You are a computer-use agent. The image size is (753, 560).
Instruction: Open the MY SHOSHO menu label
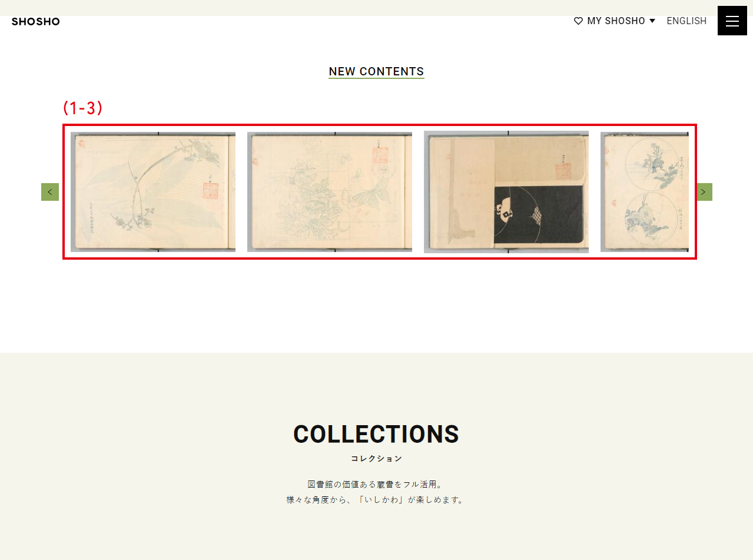coord(616,21)
